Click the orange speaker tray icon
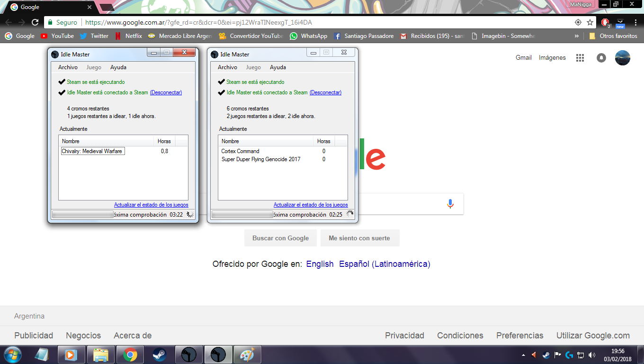Screen dimensions: 644x364 click(535, 355)
